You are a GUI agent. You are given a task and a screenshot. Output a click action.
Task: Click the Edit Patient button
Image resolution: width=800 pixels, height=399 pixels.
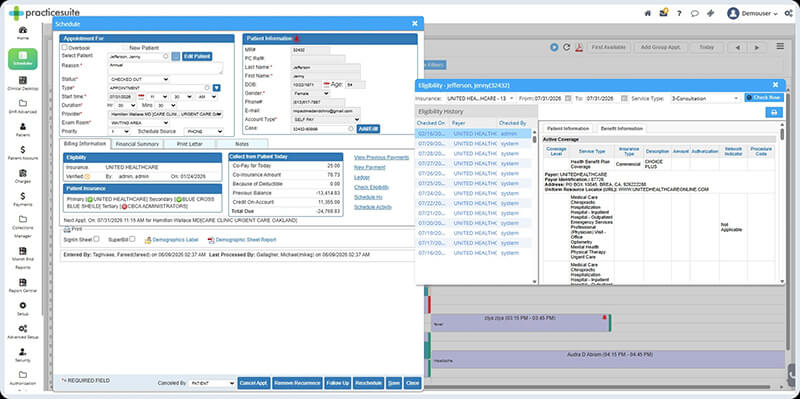[x=197, y=56]
